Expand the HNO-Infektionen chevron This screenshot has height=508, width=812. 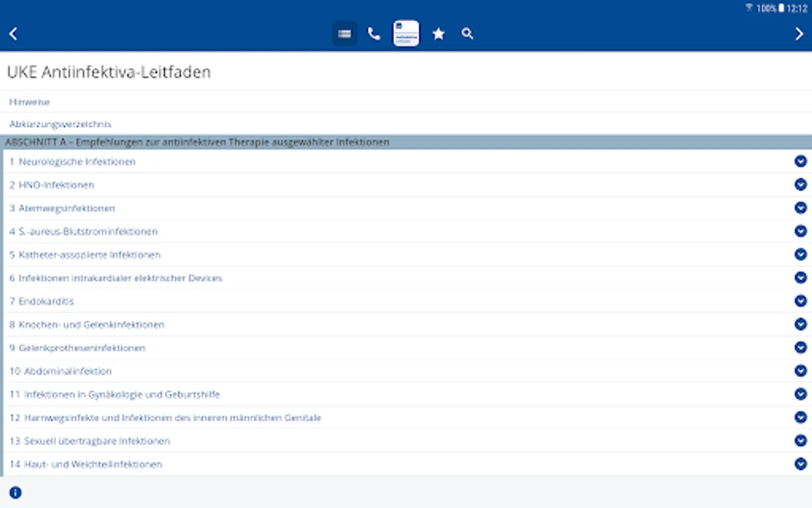coord(801,185)
